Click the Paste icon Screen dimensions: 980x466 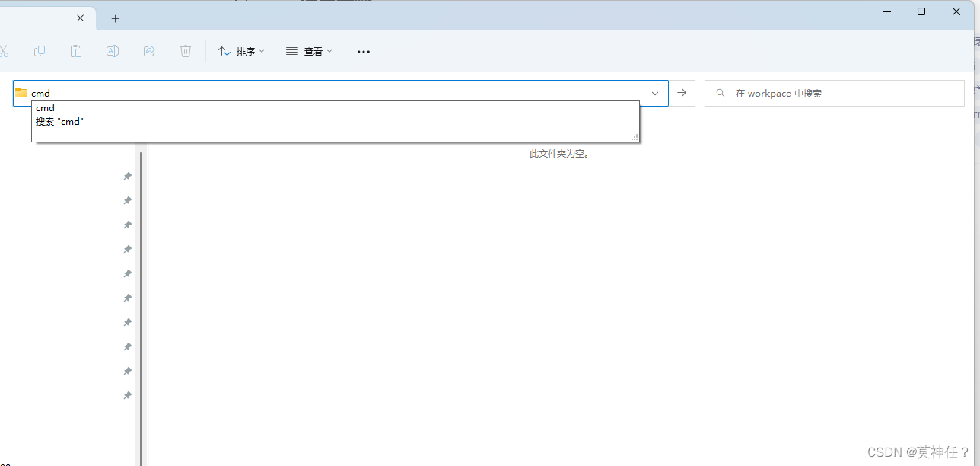pos(75,51)
